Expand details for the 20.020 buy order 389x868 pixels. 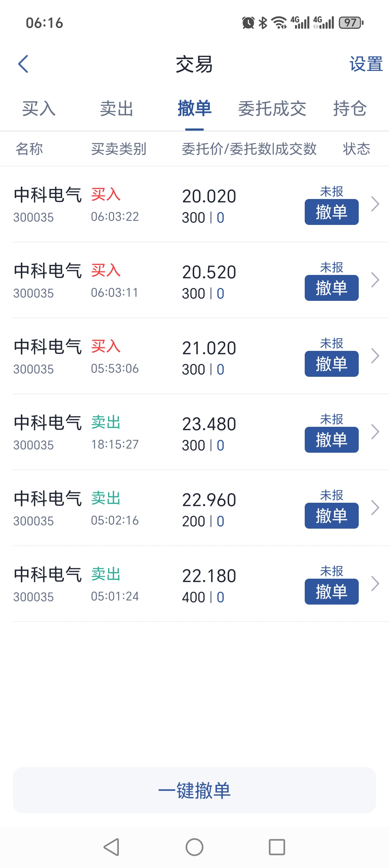(375, 204)
